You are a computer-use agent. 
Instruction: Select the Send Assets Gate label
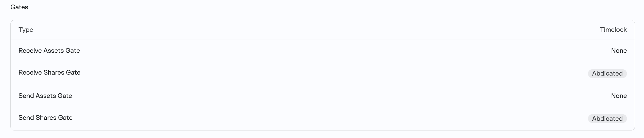pyautogui.click(x=45, y=96)
